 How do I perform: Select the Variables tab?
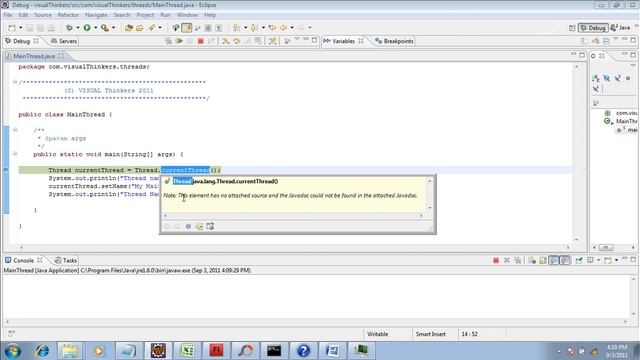[343, 41]
